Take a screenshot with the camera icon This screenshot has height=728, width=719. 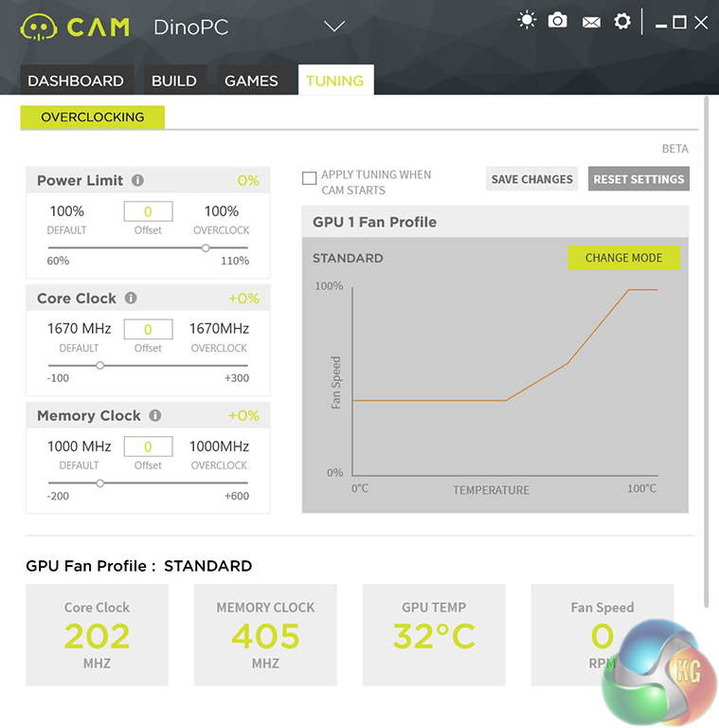(558, 21)
